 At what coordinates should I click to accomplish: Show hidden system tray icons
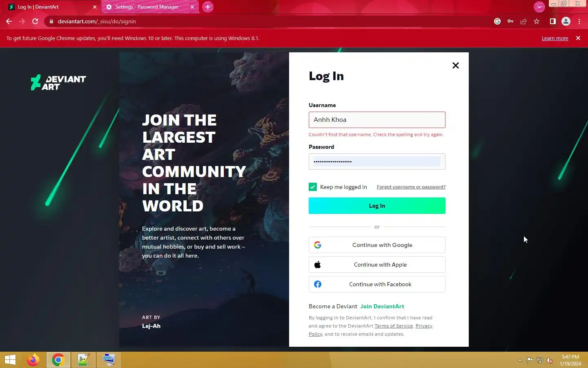coord(520,360)
